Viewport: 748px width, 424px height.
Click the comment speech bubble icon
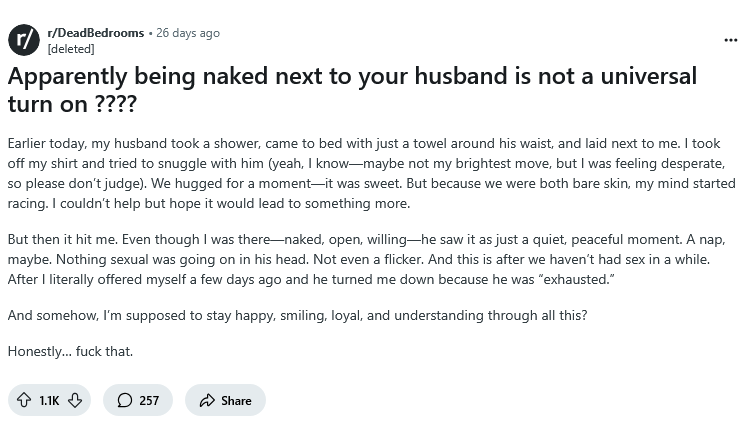[x=125, y=400]
